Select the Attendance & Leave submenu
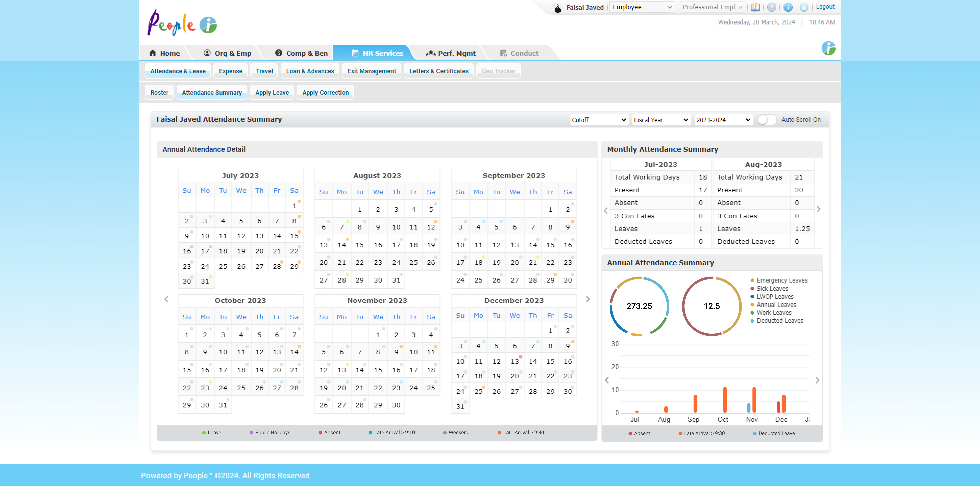This screenshot has width=980, height=486. [178, 71]
